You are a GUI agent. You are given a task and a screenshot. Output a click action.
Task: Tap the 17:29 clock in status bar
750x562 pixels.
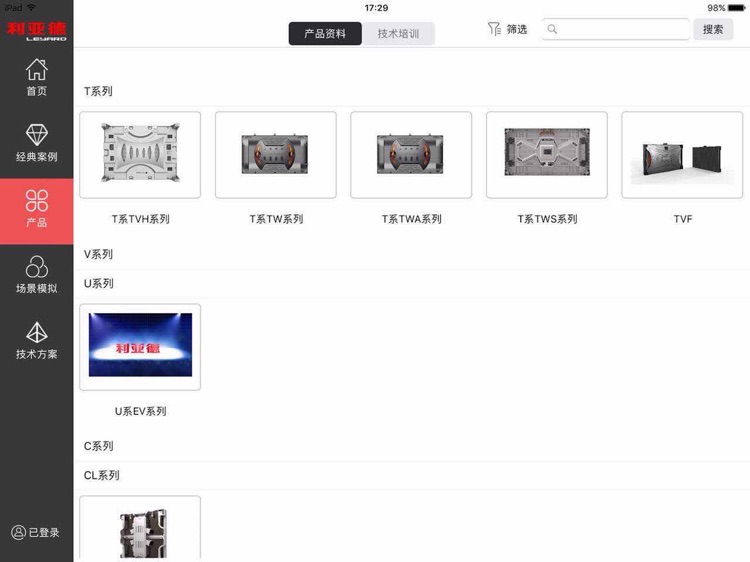[376, 8]
